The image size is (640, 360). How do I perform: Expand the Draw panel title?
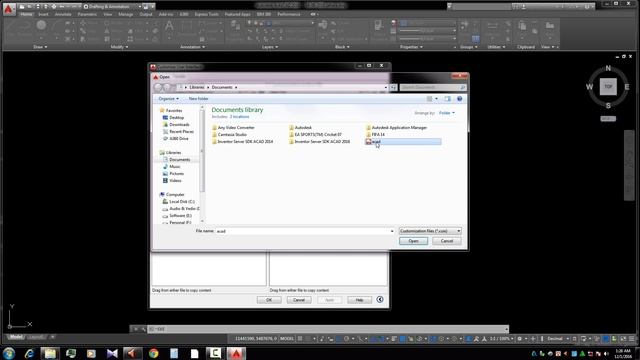(40, 47)
